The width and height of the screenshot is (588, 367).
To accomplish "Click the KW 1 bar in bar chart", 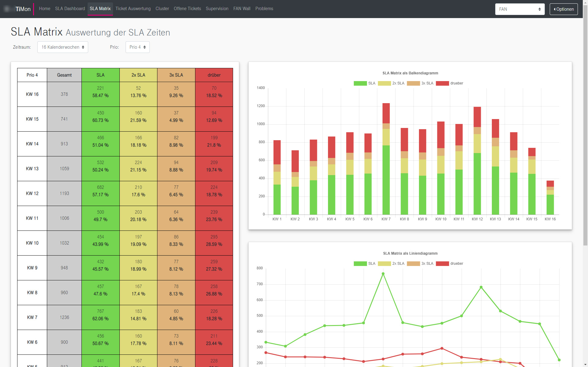I will [x=277, y=177].
